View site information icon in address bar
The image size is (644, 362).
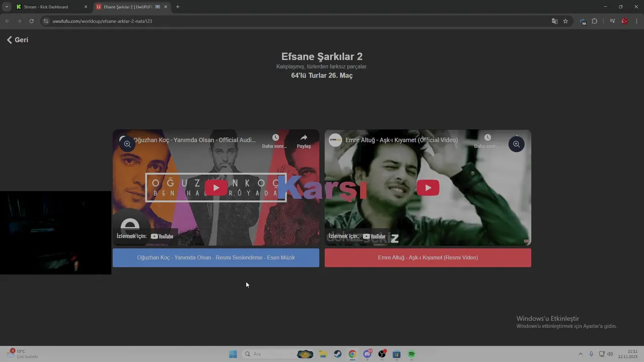click(x=46, y=21)
